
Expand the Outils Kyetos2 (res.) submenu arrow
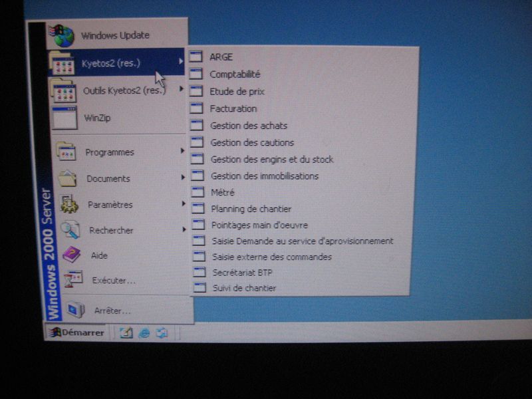[182, 88]
